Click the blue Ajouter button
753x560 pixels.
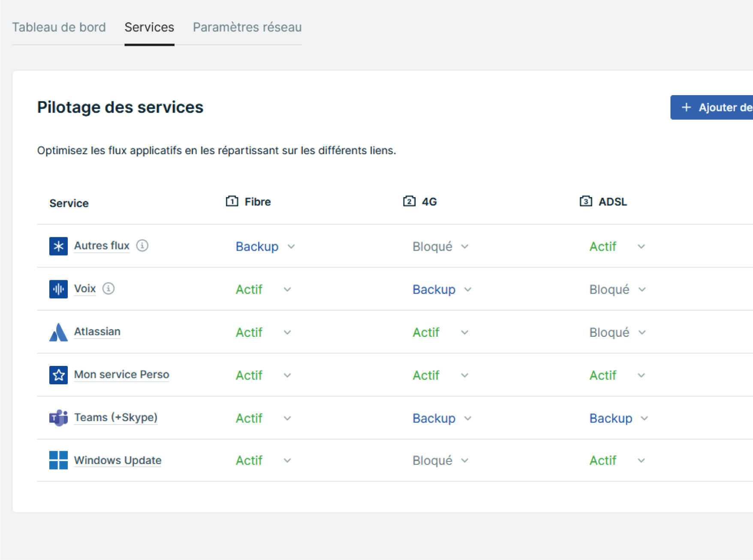712,107
